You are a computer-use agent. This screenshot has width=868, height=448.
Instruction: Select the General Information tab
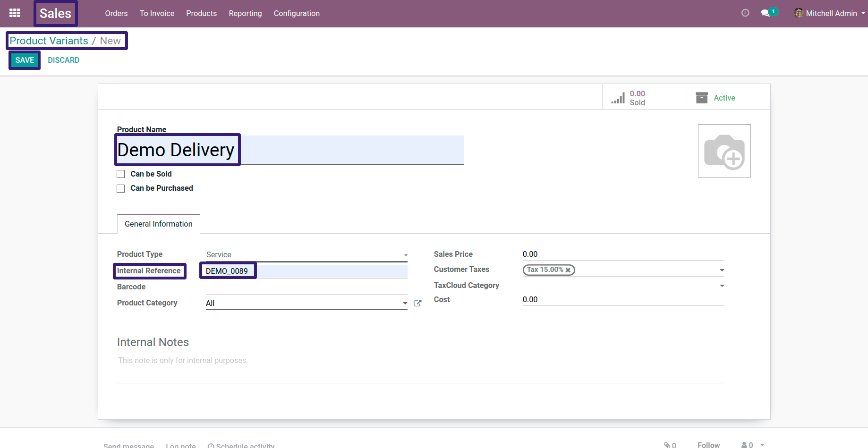[x=159, y=224]
